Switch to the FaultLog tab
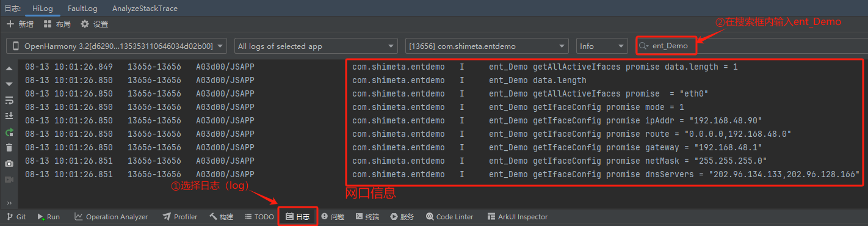868x226 pixels. click(82, 9)
